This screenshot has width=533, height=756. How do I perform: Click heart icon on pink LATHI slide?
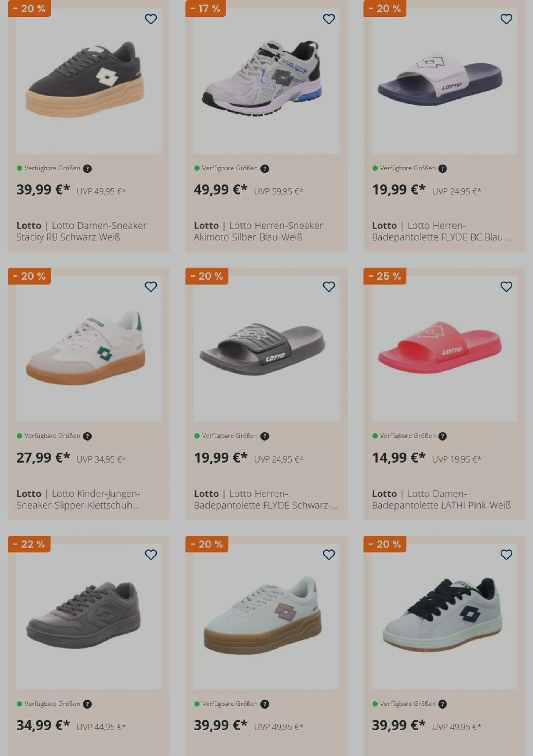point(506,287)
